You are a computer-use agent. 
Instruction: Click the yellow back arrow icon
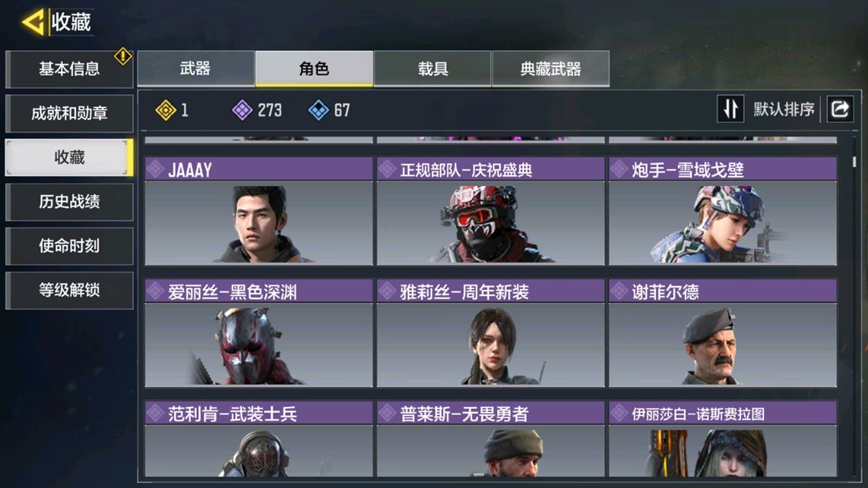(x=33, y=22)
